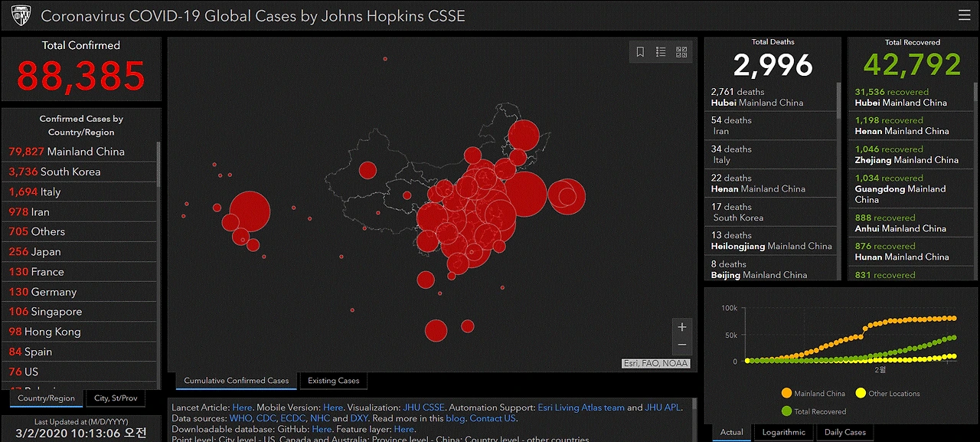
Task: Switch to Cumulative Confirmed Cases tab
Action: 236,381
